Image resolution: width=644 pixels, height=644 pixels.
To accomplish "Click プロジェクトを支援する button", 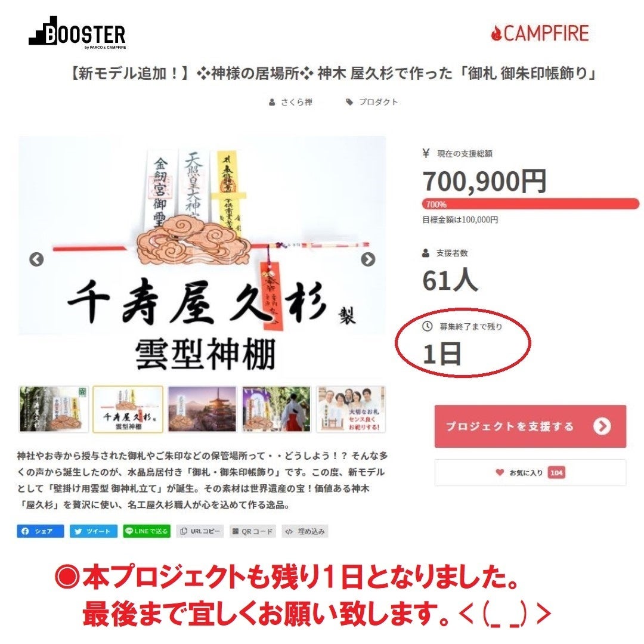I will (530, 426).
